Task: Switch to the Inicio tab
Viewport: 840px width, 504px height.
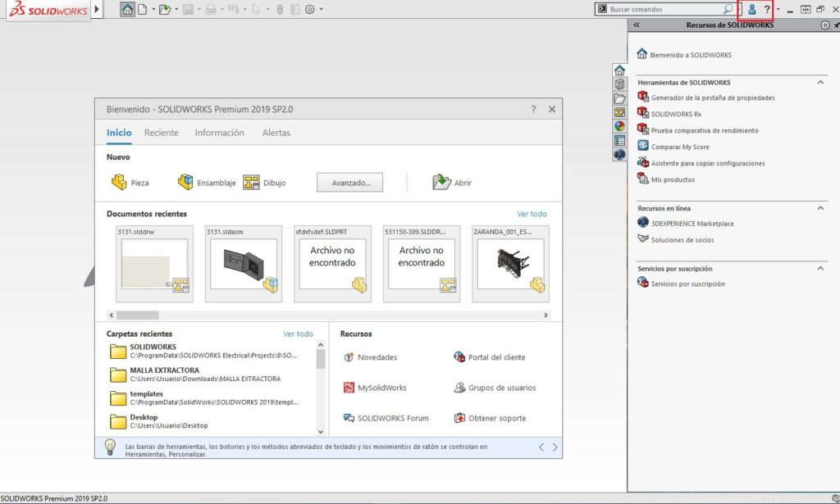Action: point(119,133)
